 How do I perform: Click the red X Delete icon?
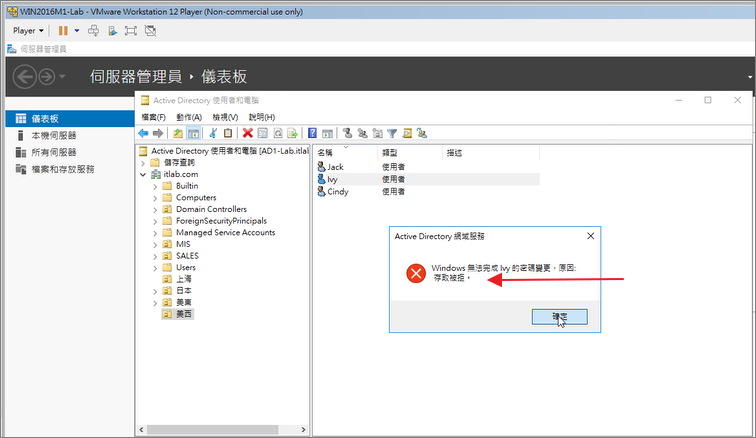248,133
